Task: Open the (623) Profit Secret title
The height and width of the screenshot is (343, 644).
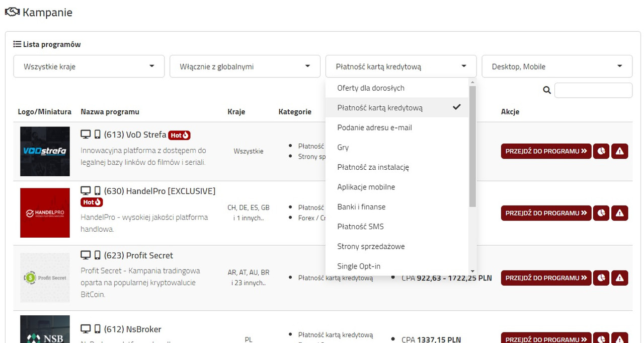Action: click(138, 255)
